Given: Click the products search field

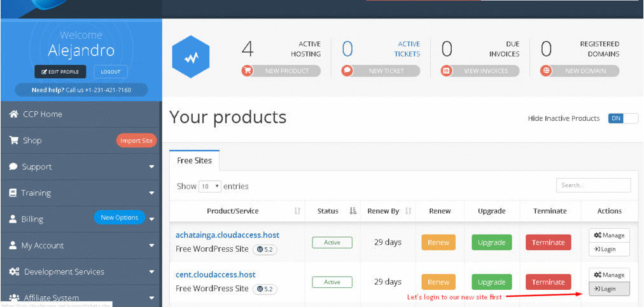Looking at the screenshot, I should [x=593, y=185].
